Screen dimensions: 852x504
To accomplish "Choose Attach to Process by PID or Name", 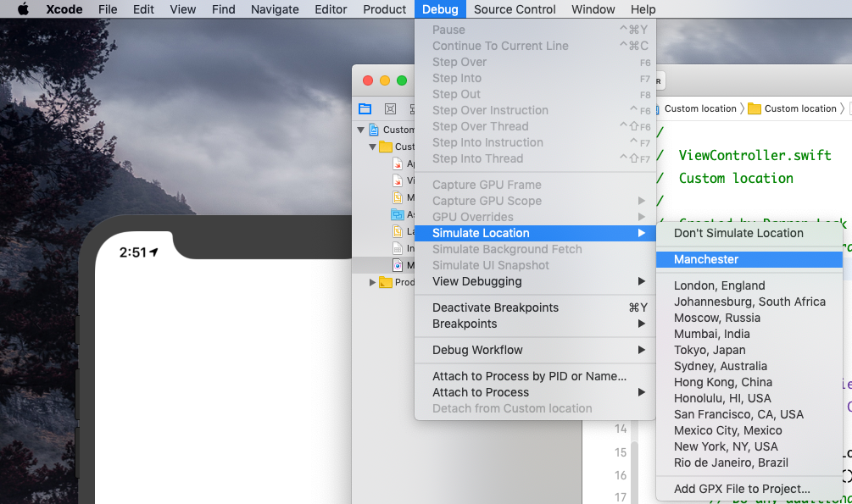I will [535, 376].
